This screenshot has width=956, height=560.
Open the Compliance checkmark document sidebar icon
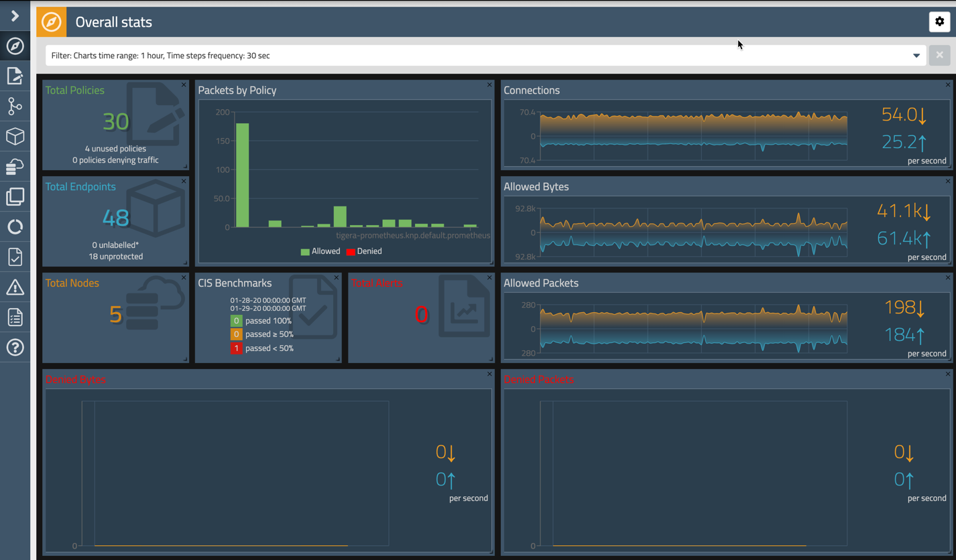click(x=15, y=257)
